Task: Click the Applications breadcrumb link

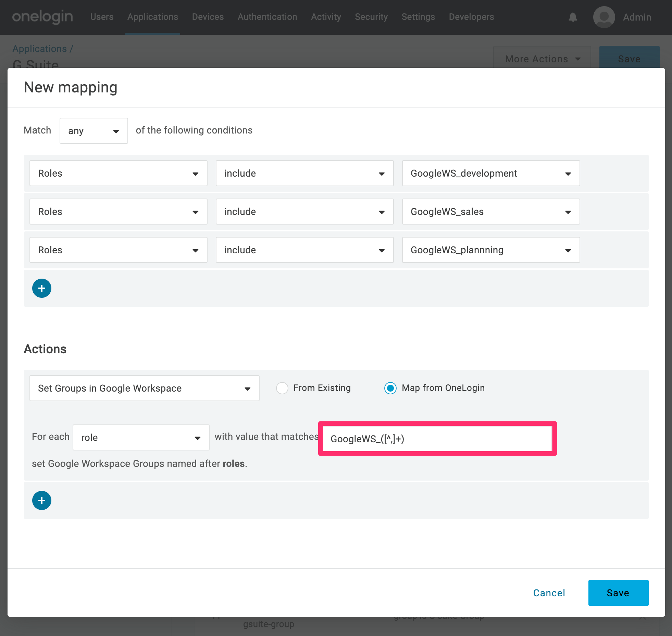Action: pyautogui.click(x=40, y=49)
